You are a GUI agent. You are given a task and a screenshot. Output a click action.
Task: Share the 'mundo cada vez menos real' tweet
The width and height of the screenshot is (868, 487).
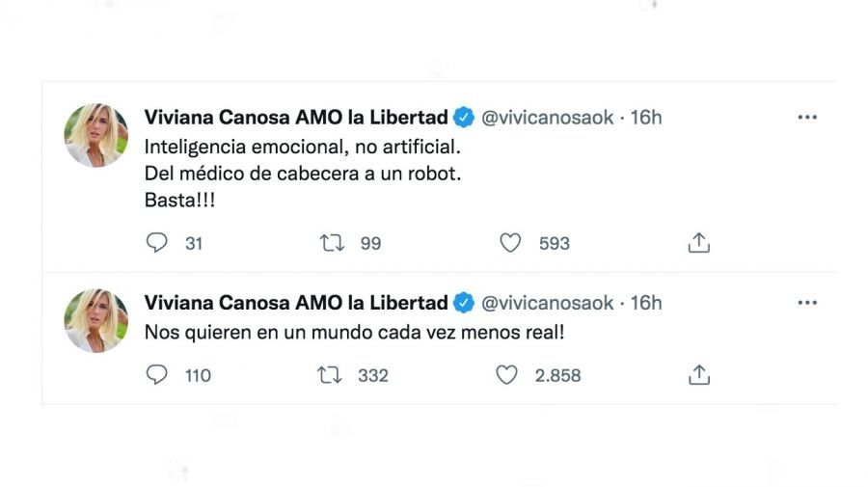click(x=698, y=375)
